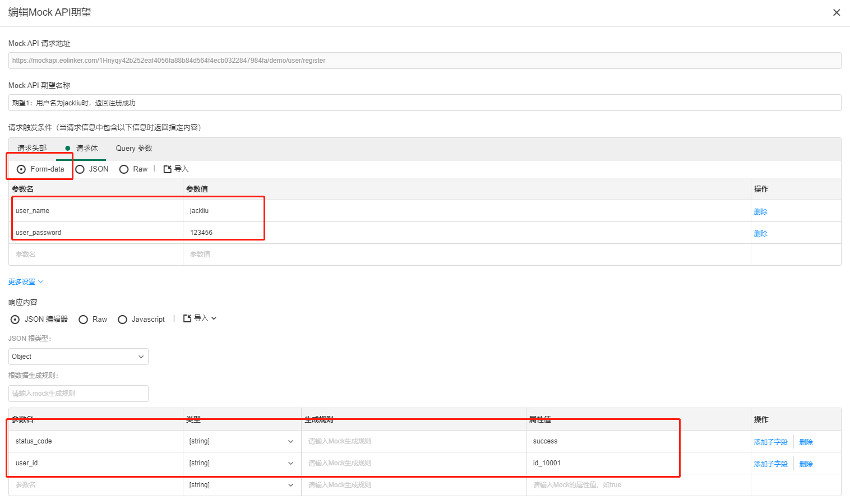Switch to the 请求头部 tab
This screenshot has height=504, width=850.
(32, 148)
